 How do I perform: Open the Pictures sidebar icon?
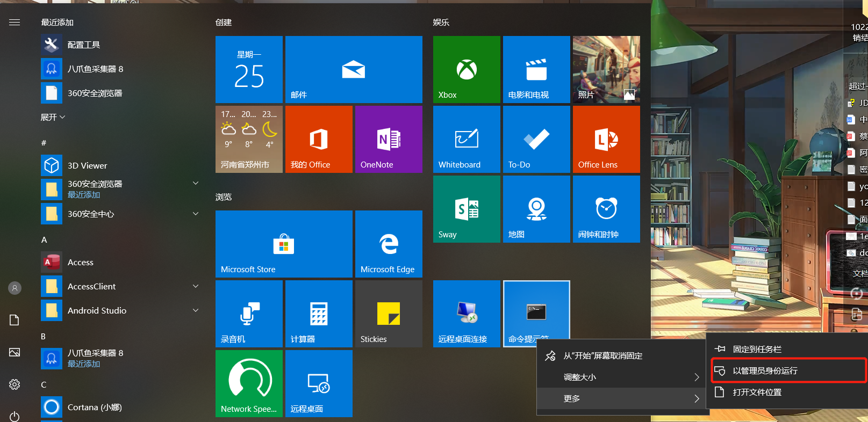(15, 352)
